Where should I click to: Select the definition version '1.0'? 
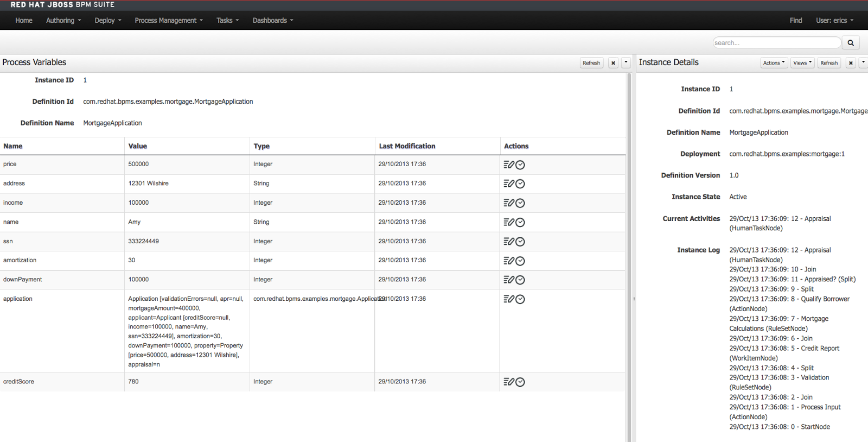click(x=734, y=175)
